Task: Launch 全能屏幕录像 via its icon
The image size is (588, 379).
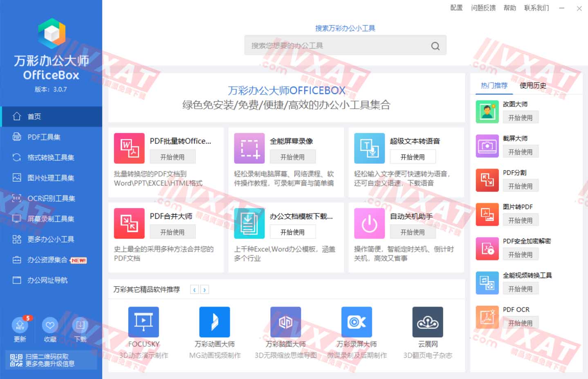Action: (x=249, y=148)
